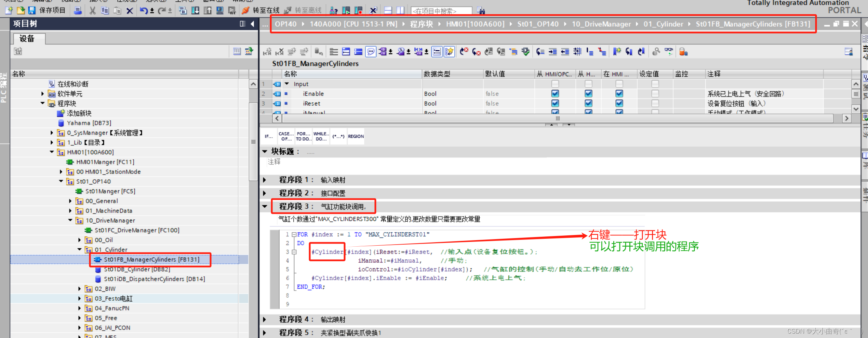
Task: Expand the 软件单元 tree node
Action: pos(42,94)
